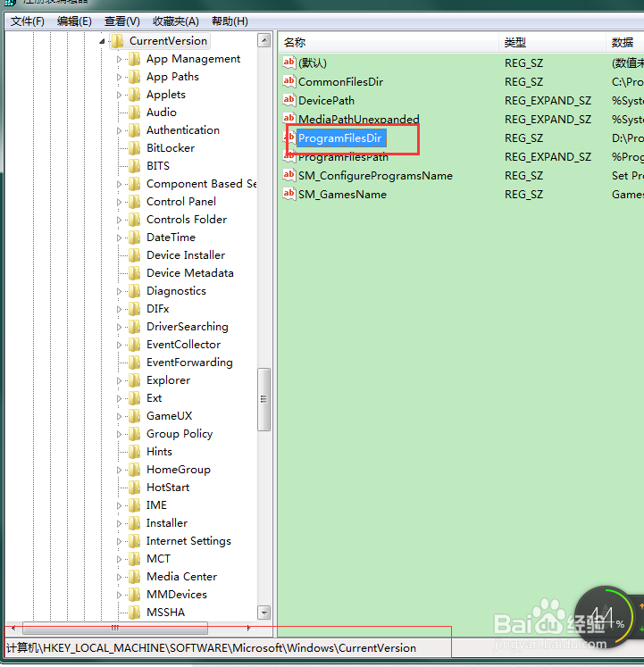Click tree scrollbar up arrow
Image resolution: width=644 pixels, height=667 pixels.
click(264, 40)
